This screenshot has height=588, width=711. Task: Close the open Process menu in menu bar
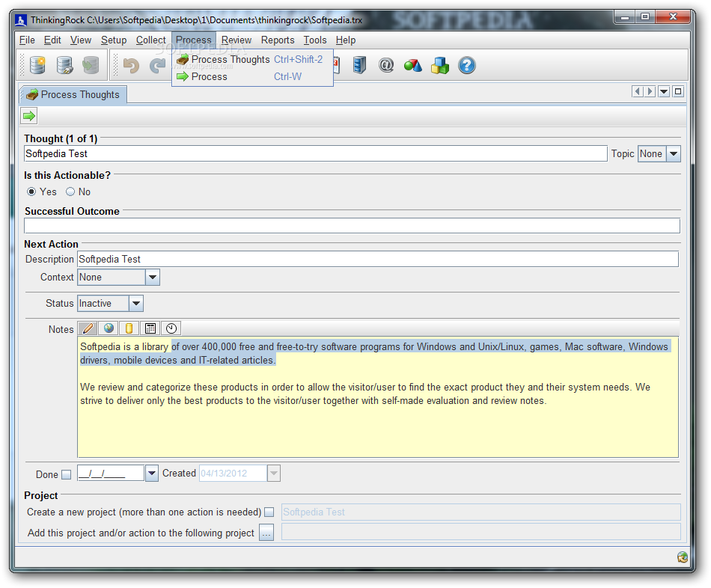pos(194,40)
